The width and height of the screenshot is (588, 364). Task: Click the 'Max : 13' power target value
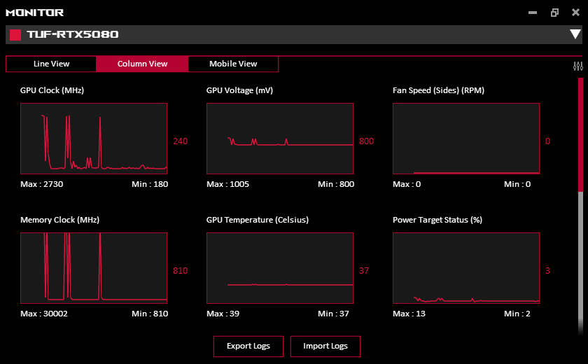(409, 314)
